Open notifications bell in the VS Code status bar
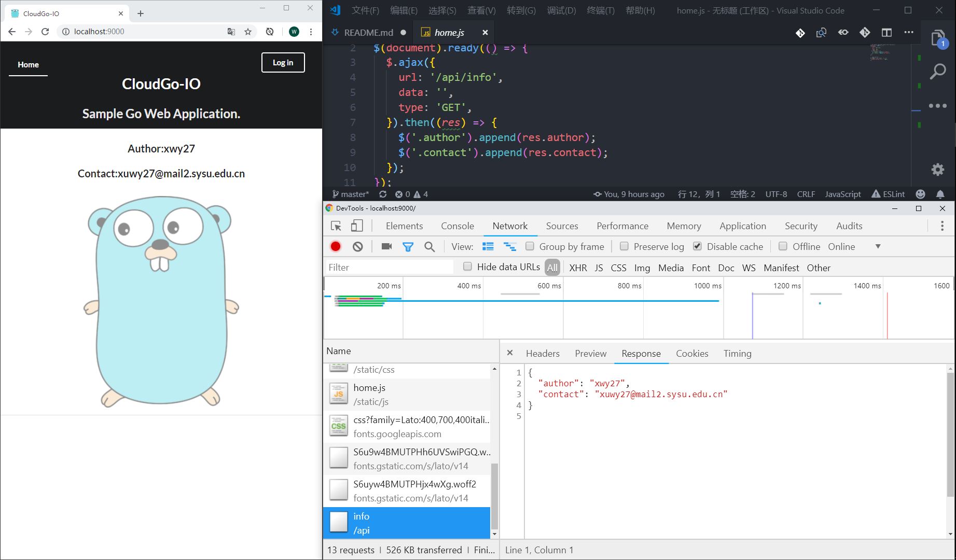The height and width of the screenshot is (560, 956). click(940, 194)
